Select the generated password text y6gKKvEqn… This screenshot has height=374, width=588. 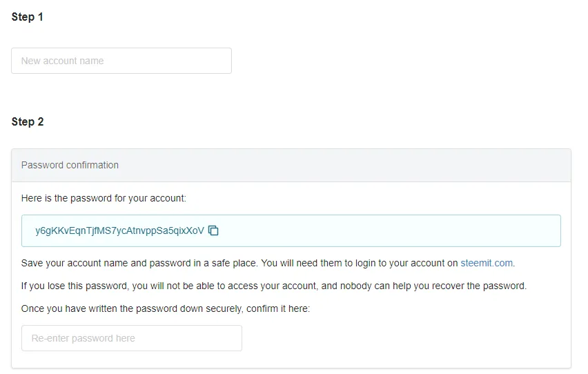click(x=119, y=230)
